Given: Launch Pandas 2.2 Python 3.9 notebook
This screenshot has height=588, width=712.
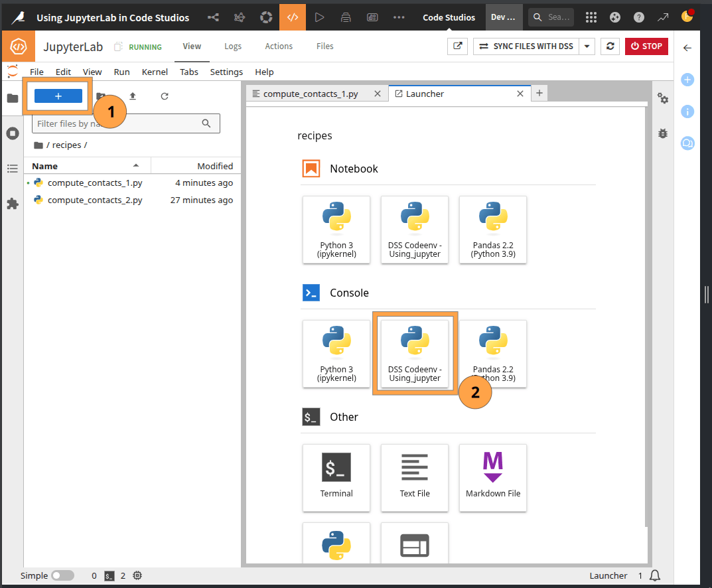Looking at the screenshot, I should click(492, 230).
